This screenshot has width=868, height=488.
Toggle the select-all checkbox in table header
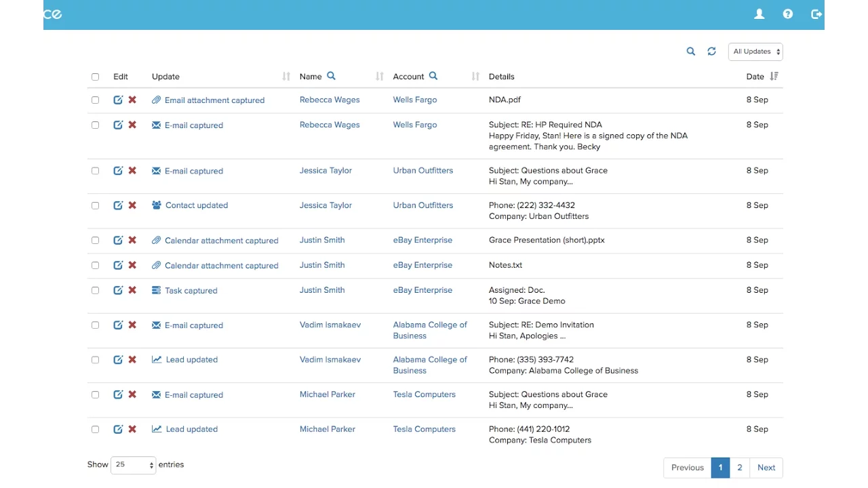95,77
